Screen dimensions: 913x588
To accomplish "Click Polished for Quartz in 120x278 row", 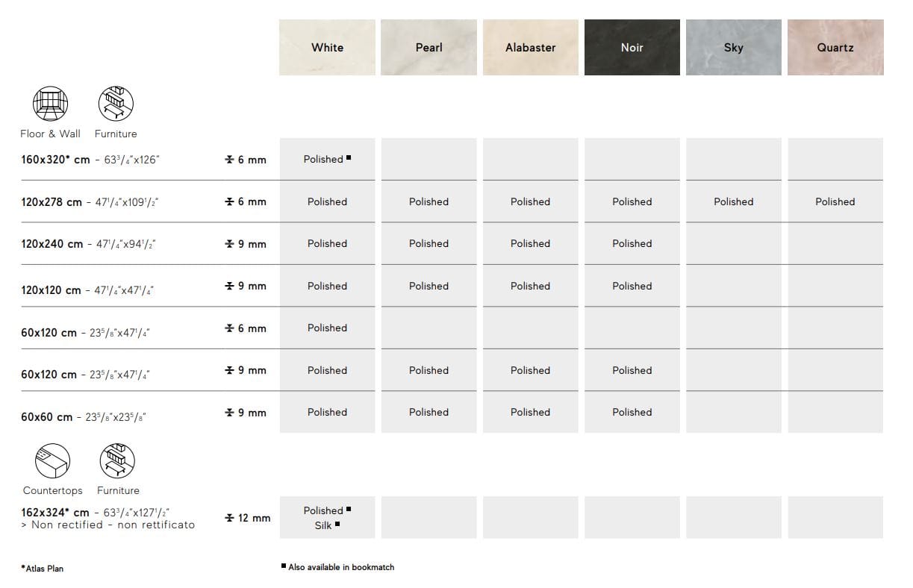I will pos(835,201).
